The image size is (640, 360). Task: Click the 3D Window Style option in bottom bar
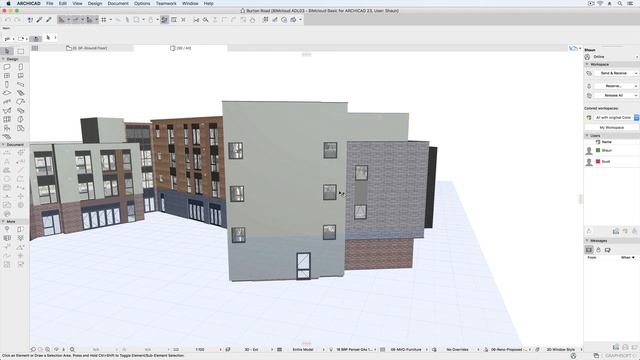coord(560,350)
